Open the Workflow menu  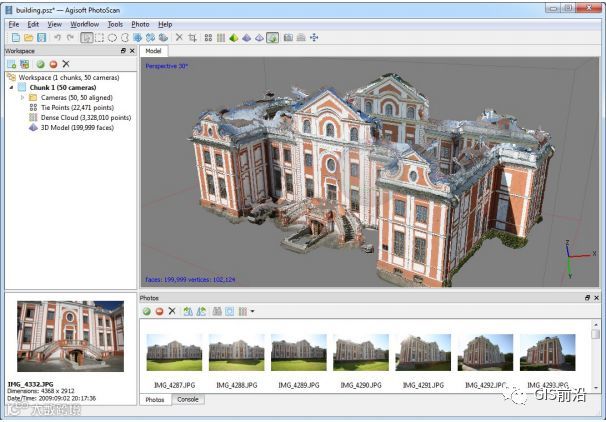pyautogui.click(x=85, y=24)
